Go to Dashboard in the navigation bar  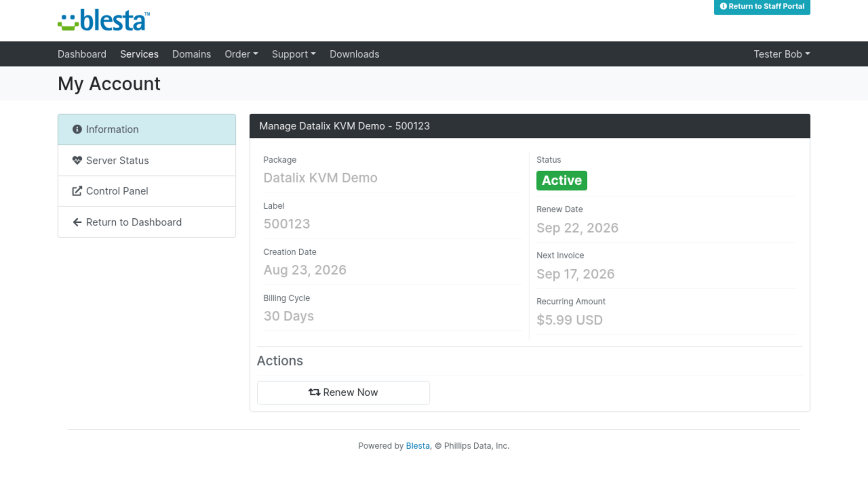pyautogui.click(x=82, y=54)
